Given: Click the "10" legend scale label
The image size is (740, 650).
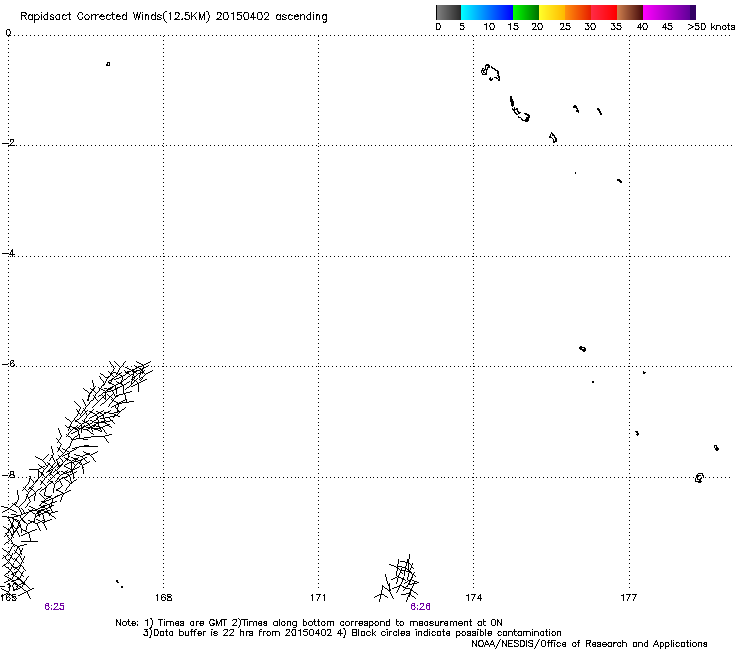Looking at the screenshot, I should coord(489,27).
